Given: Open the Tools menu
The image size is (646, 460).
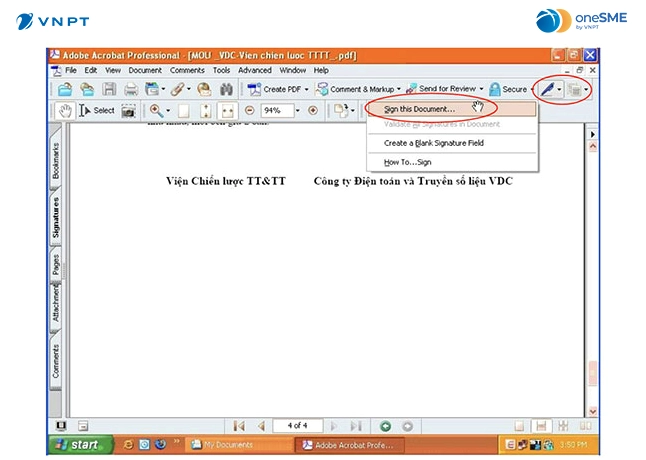Looking at the screenshot, I should [x=221, y=70].
